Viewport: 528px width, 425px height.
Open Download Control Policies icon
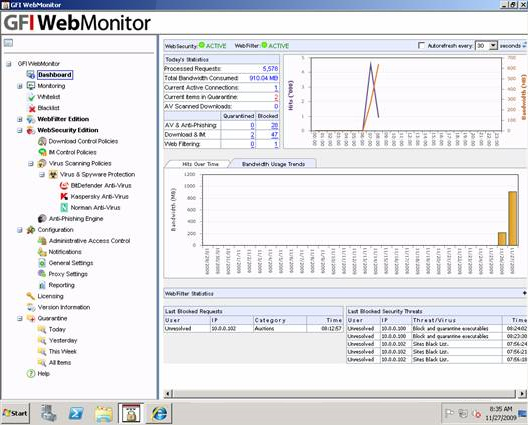coord(42,141)
